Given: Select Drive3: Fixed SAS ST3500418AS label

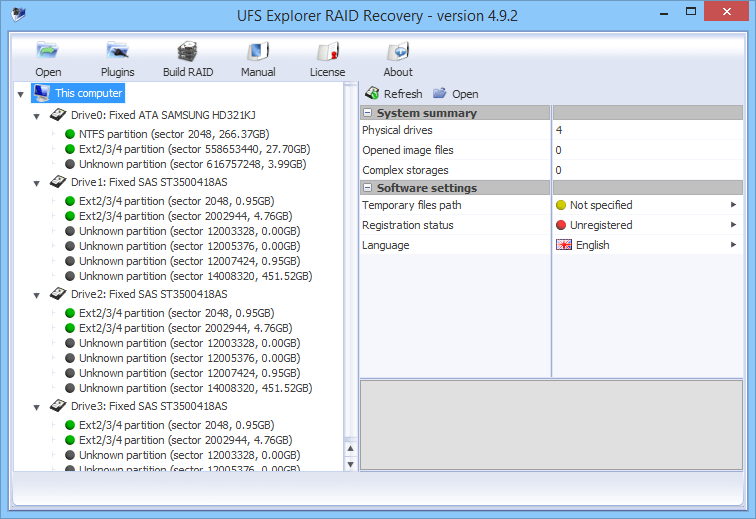Looking at the screenshot, I should tap(149, 406).
